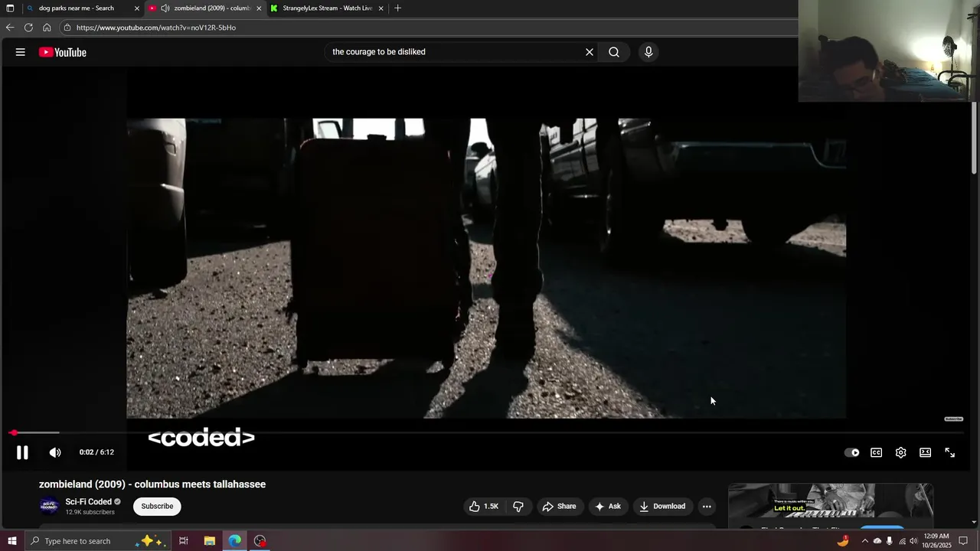View site info lock icon
Image resolution: width=980 pixels, height=551 pixels.
[67, 28]
